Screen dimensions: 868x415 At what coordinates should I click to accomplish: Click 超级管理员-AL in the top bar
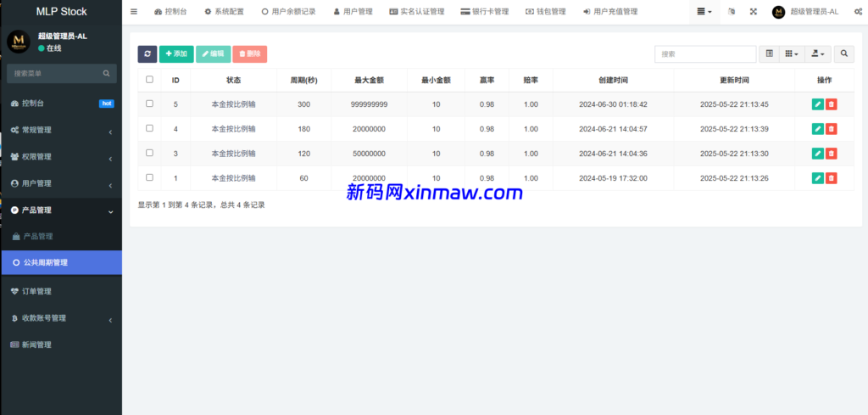[814, 12]
